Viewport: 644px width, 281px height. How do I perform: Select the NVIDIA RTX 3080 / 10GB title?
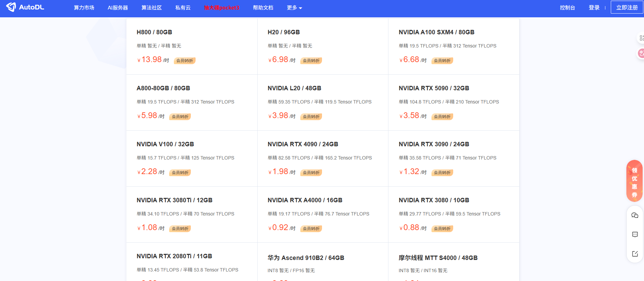[434, 200]
